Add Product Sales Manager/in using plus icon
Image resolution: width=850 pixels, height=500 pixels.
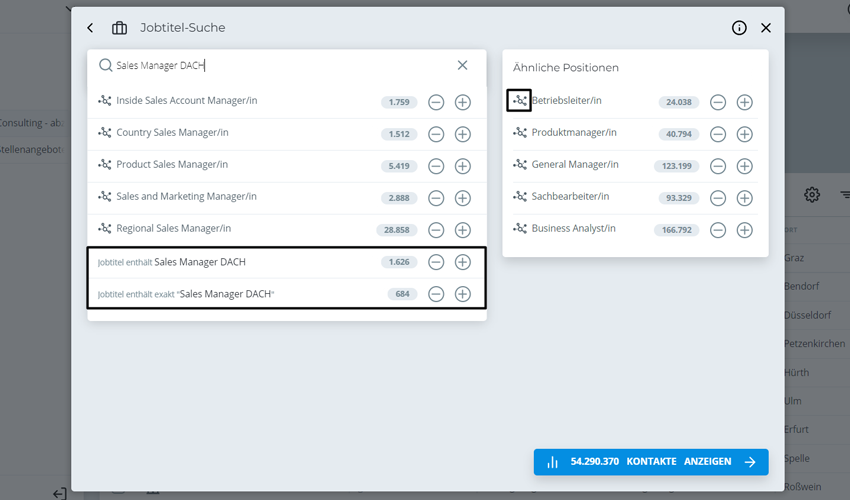coord(462,166)
